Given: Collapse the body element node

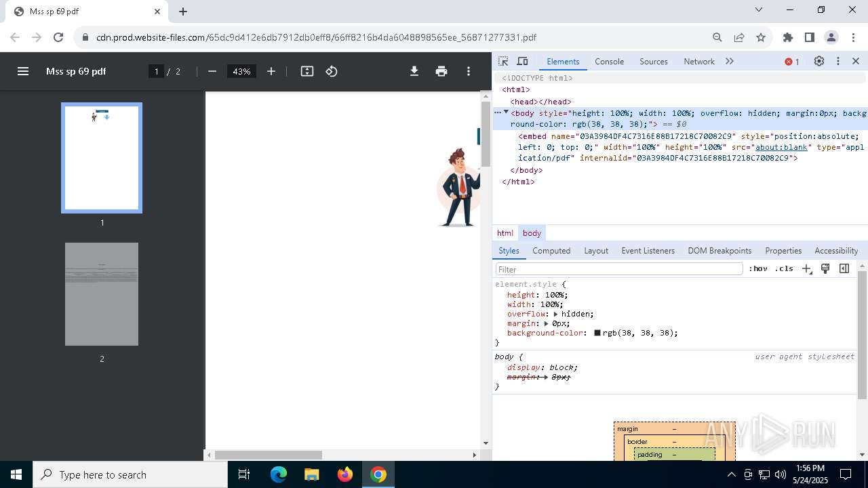Looking at the screenshot, I should [x=506, y=113].
